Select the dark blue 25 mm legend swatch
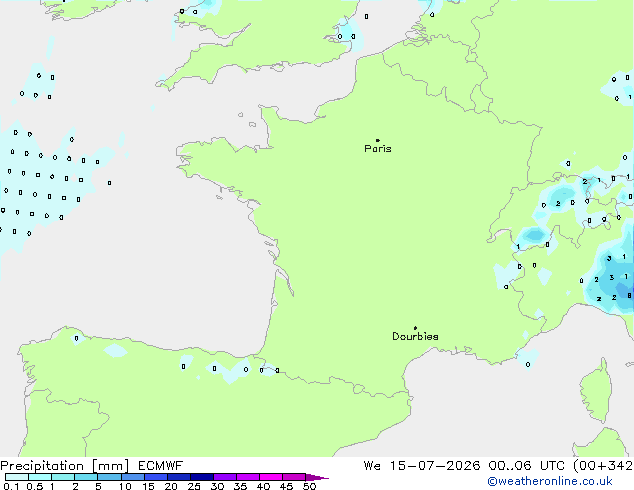Image resolution: width=634 pixels, height=490 pixels. (x=202, y=477)
